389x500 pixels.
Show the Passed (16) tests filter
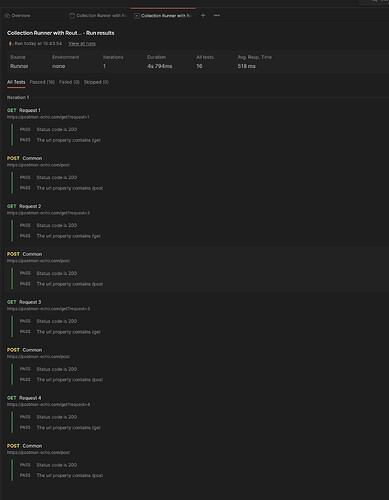tap(42, 82)
